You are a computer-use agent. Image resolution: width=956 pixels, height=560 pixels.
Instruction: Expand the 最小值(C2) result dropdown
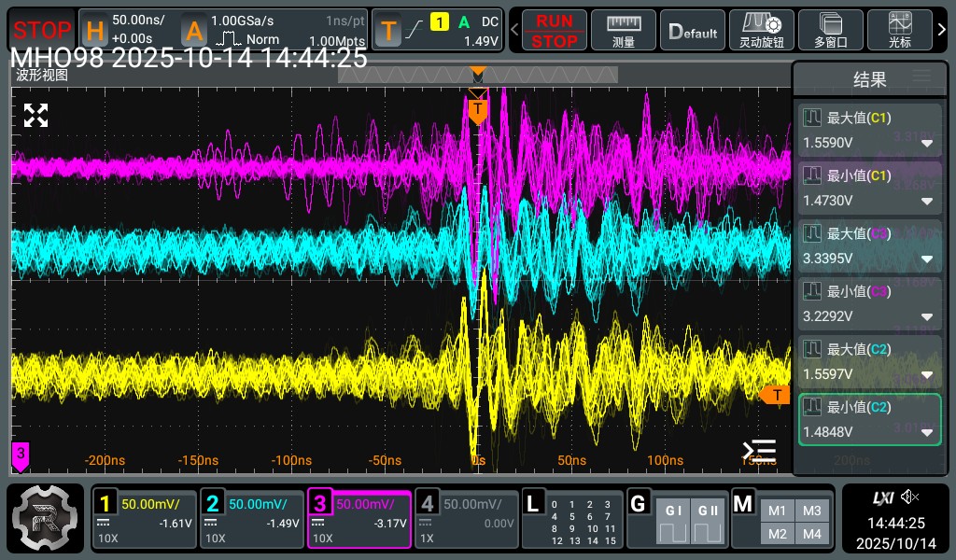coord(927,433)
